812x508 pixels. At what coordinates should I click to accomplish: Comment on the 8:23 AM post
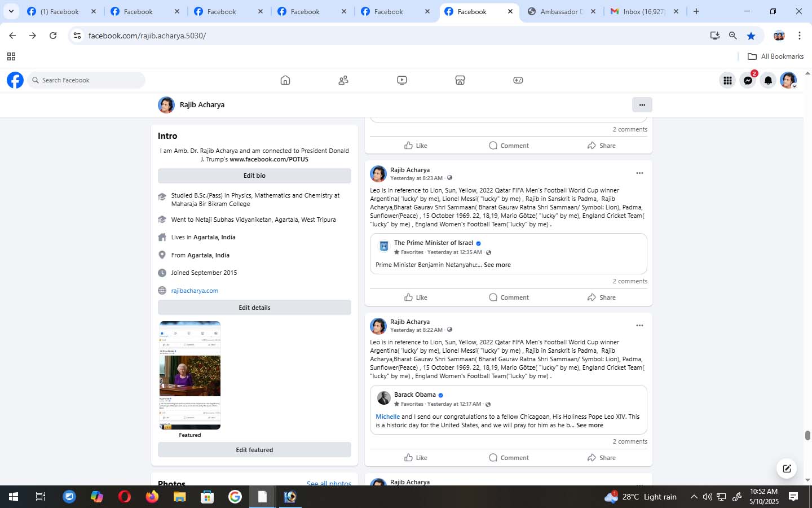coord(509,297)
